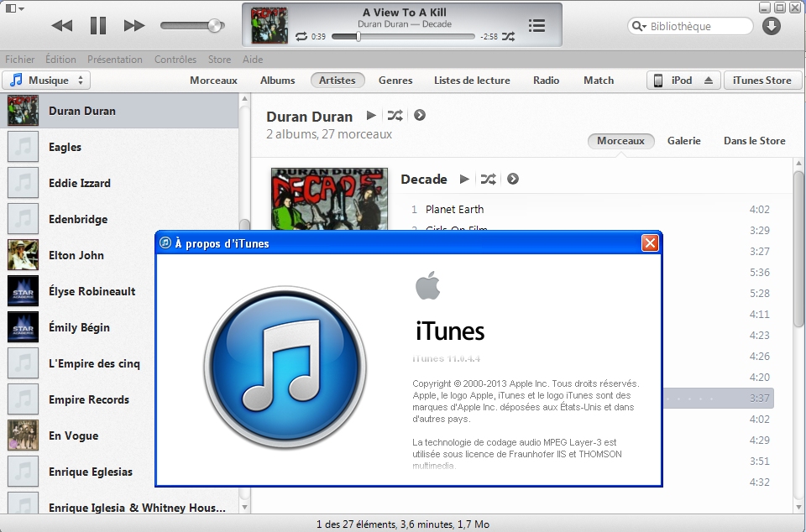Screen dimensions: 806x532
Task: Switch to the Genres view
Action: [x=395, y=80]
